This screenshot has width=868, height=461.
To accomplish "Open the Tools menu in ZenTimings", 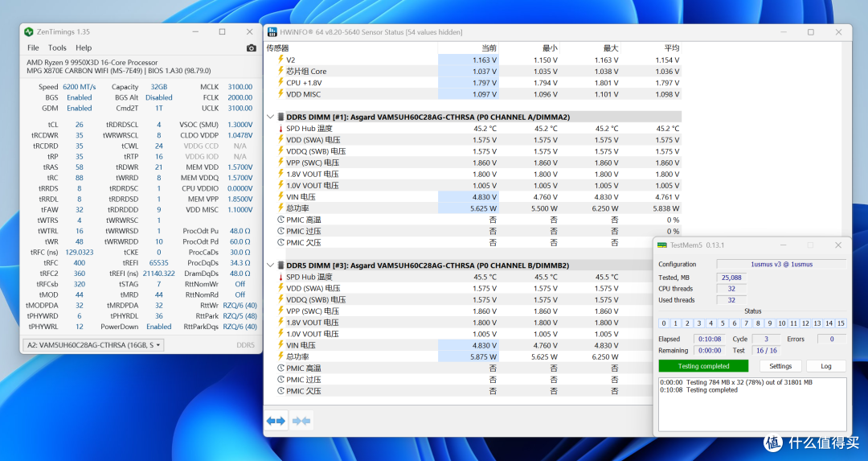I will pos(57,48).
